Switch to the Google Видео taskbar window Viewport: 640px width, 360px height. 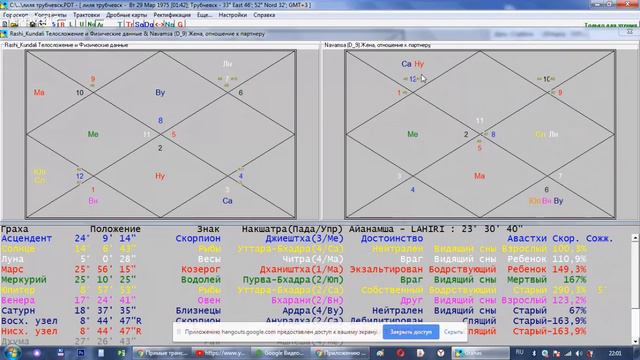pos(280,353)
